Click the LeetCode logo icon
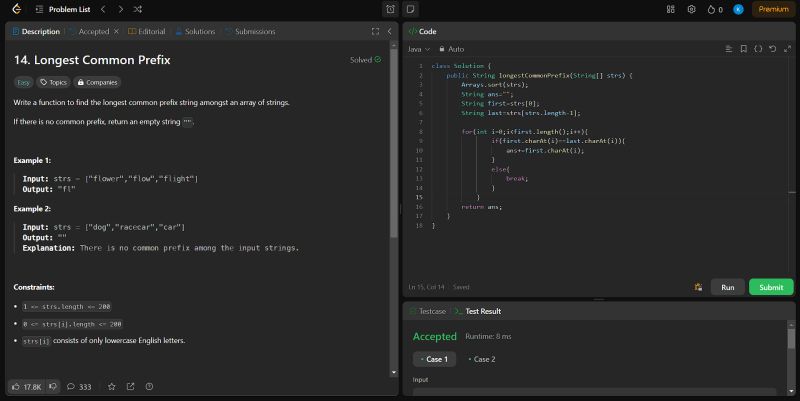 [x=16, y=9]
